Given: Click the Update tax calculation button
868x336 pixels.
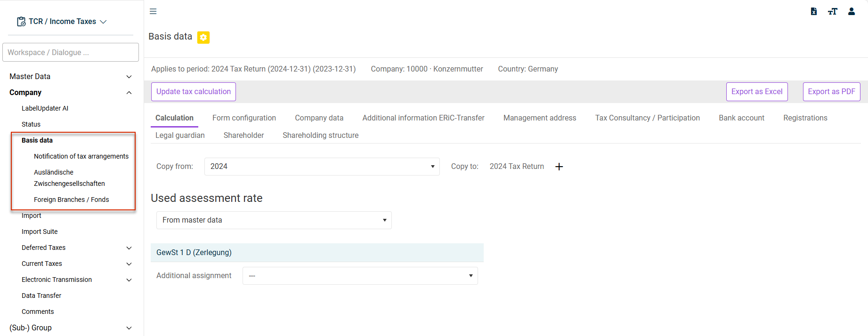Looking at the screenshot, I should [x=194, y=92].
